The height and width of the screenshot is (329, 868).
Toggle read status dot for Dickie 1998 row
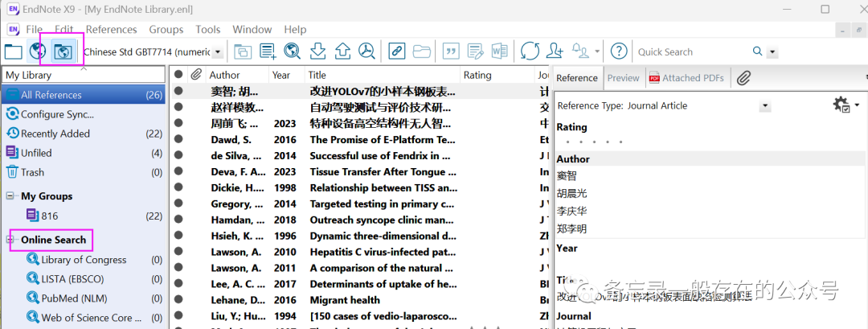click(178, 187)
